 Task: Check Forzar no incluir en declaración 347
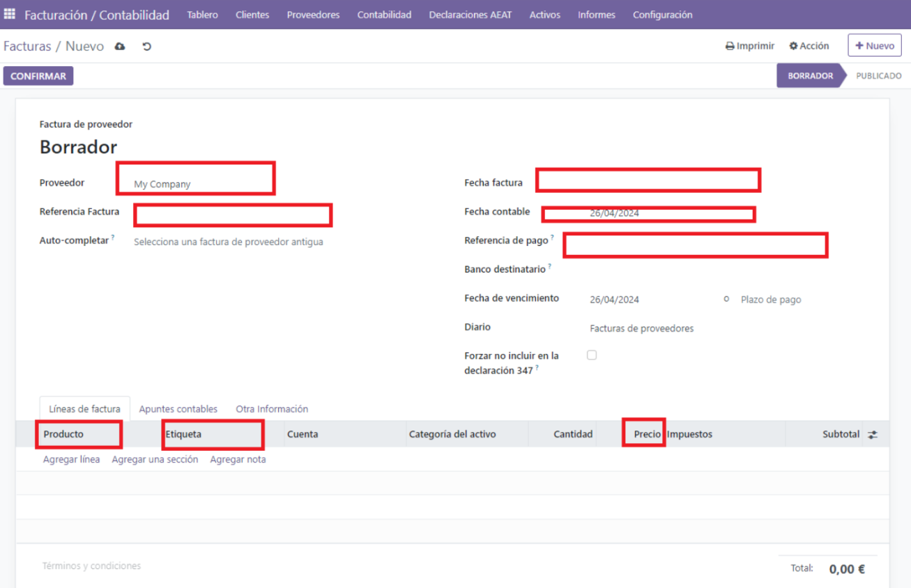pyautogui.click(x=592, y=355)
